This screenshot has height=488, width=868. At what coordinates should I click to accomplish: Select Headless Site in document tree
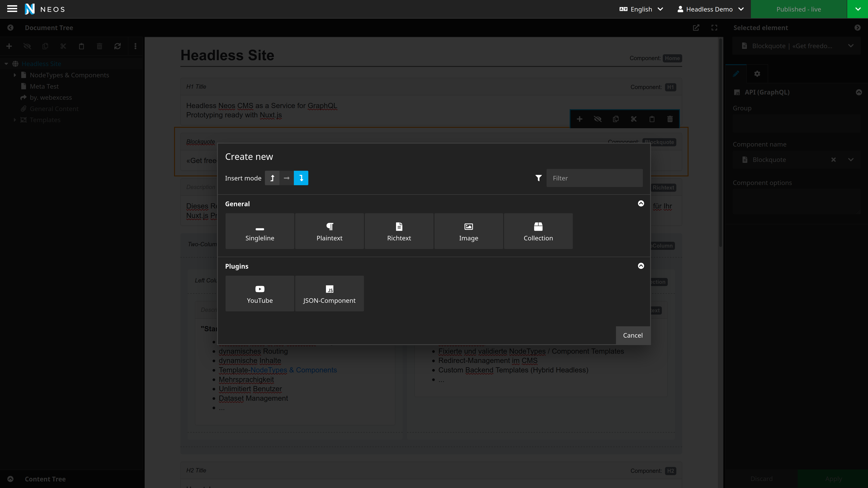[41, 64]
